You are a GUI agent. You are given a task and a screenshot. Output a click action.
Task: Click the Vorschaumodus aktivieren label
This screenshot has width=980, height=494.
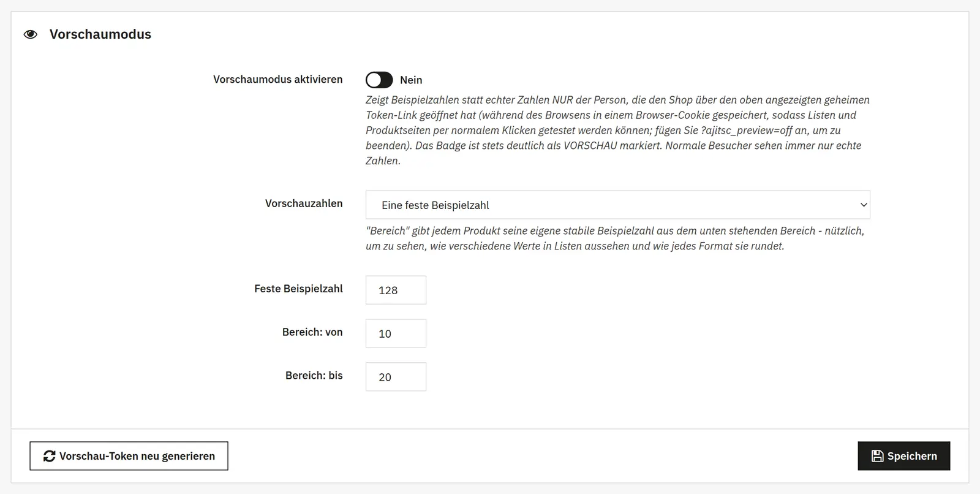[x=278, y=79]
